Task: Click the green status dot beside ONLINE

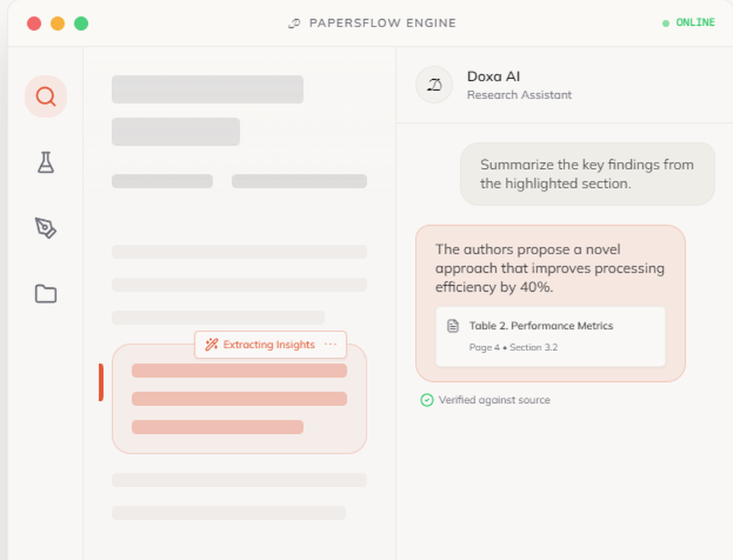Action: [667, 23]
